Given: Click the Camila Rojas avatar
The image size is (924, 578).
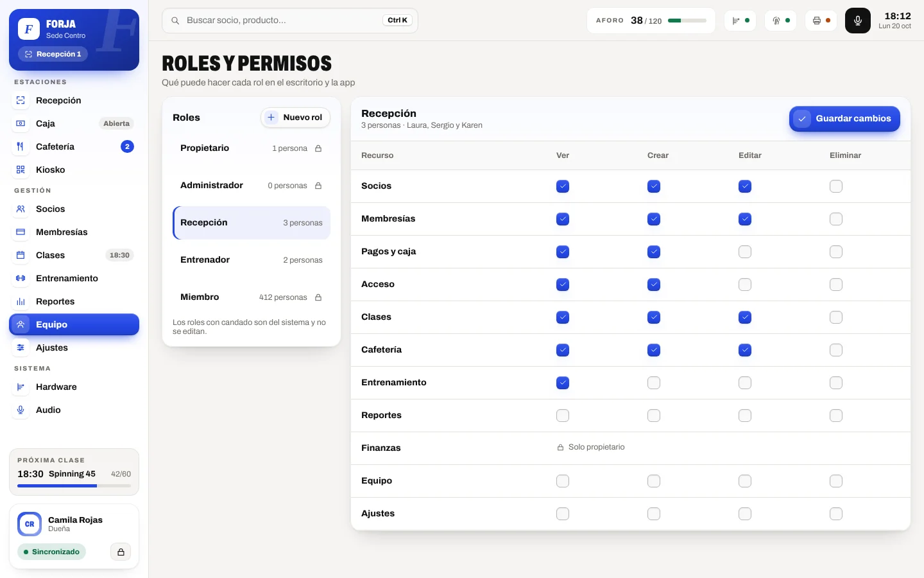Looking at the screenshot, I should [x=30, y=524].
